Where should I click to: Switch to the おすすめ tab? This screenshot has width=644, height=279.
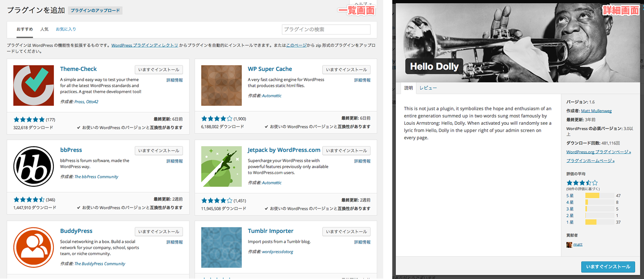click(x=25, y=29)
